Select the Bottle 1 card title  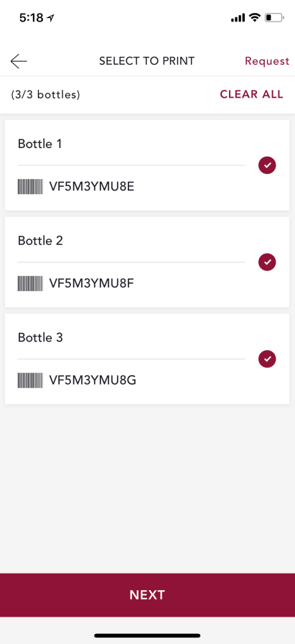click(x=39, y=144)
